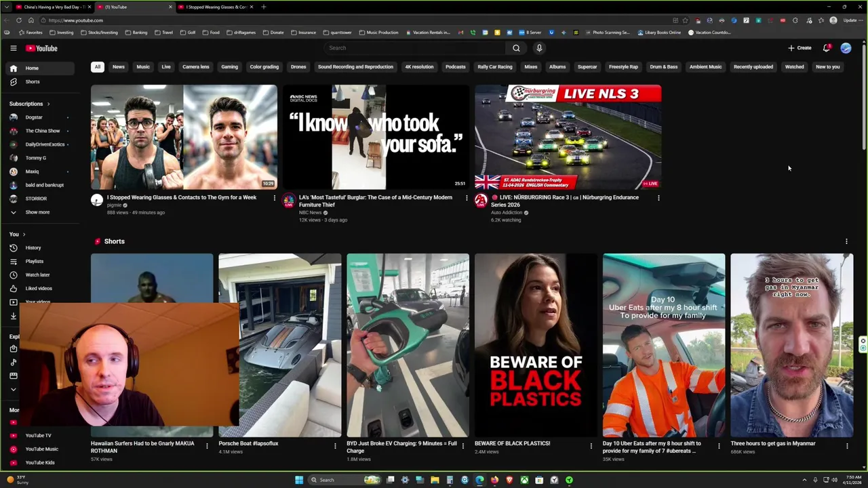Click the browser address bar URL
The image size is (868, 488).
pos(76,20)
